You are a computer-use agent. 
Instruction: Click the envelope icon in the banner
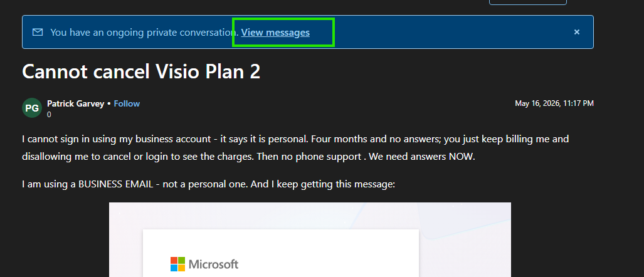38,32
